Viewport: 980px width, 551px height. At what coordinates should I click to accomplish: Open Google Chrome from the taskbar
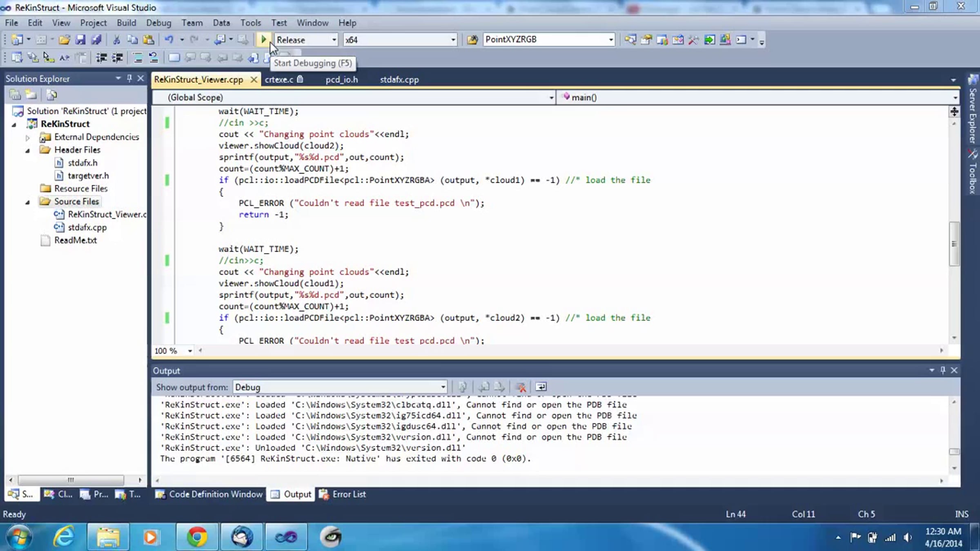[x=197, y=537]
